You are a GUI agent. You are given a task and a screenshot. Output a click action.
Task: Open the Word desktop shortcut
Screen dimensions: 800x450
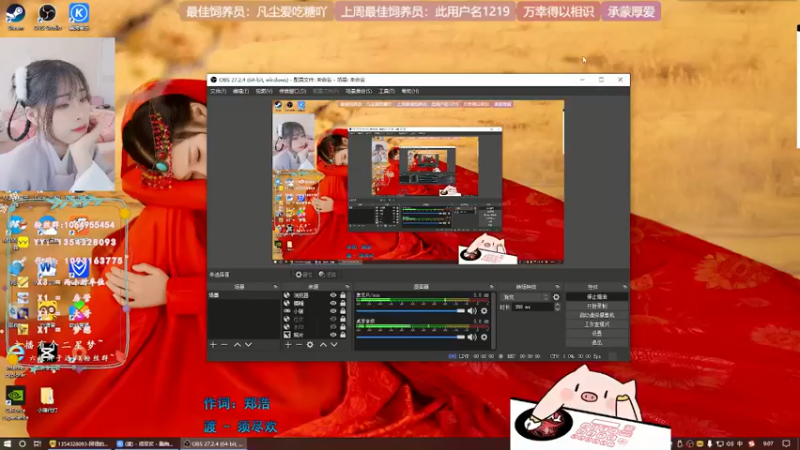(x=46, y=267)
